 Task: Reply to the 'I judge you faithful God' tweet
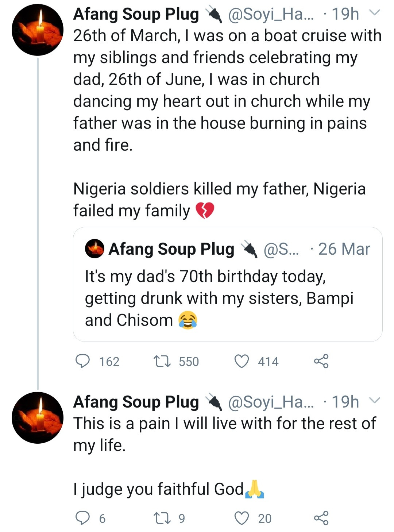82,518
